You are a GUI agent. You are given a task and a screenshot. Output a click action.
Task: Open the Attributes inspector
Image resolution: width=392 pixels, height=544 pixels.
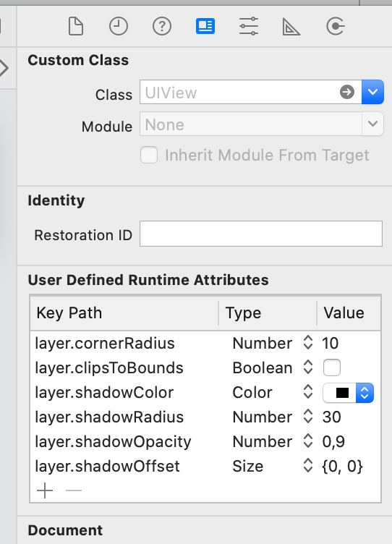pyautogui.click(x=249, y=26)
